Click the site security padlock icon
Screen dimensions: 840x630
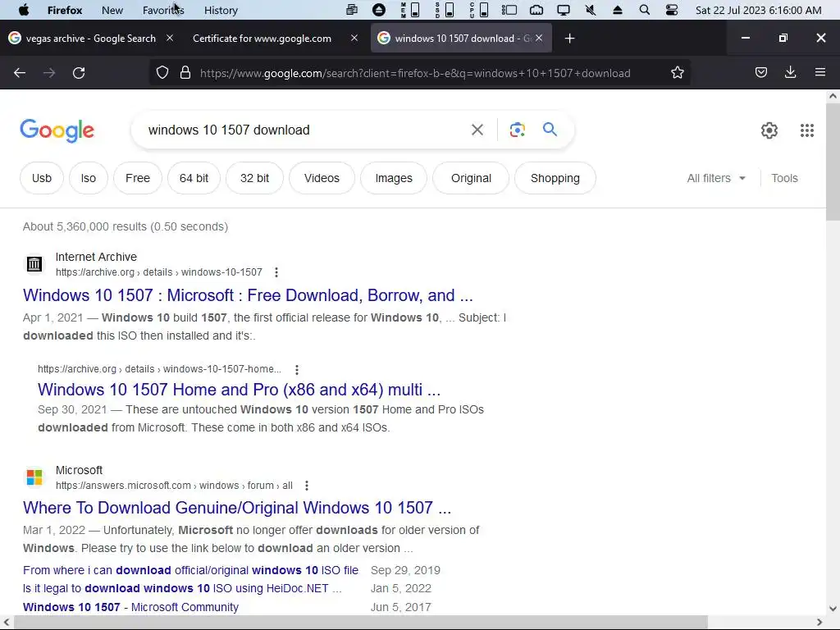click(185, 73)
